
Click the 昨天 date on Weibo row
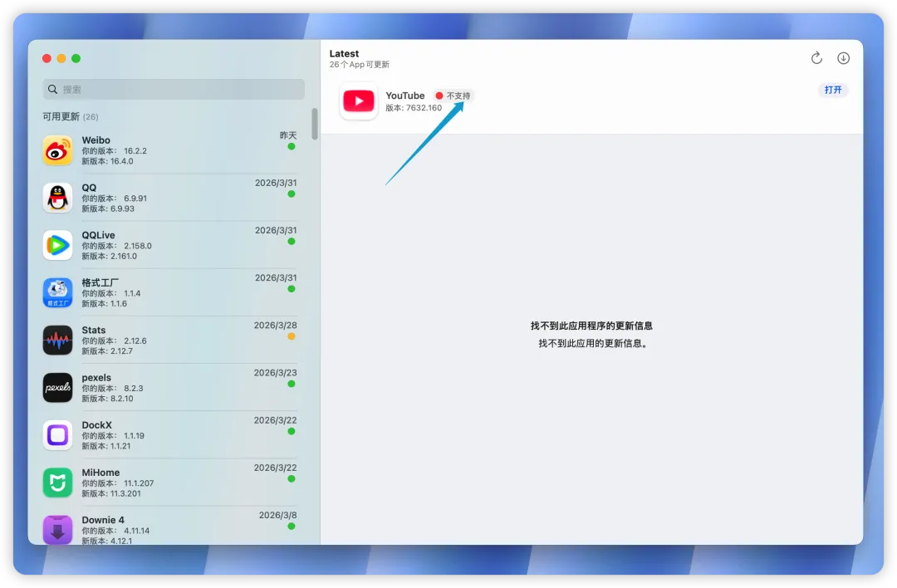(288, 135)
